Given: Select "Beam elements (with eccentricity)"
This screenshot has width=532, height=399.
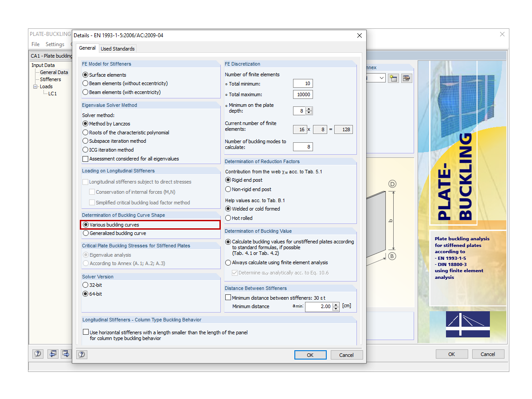Looking at the screenshot, I should [x=84, y=92].
